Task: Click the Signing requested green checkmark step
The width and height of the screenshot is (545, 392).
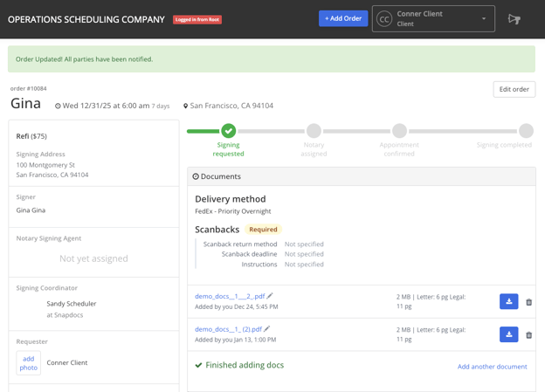Action: click(228, 131)
